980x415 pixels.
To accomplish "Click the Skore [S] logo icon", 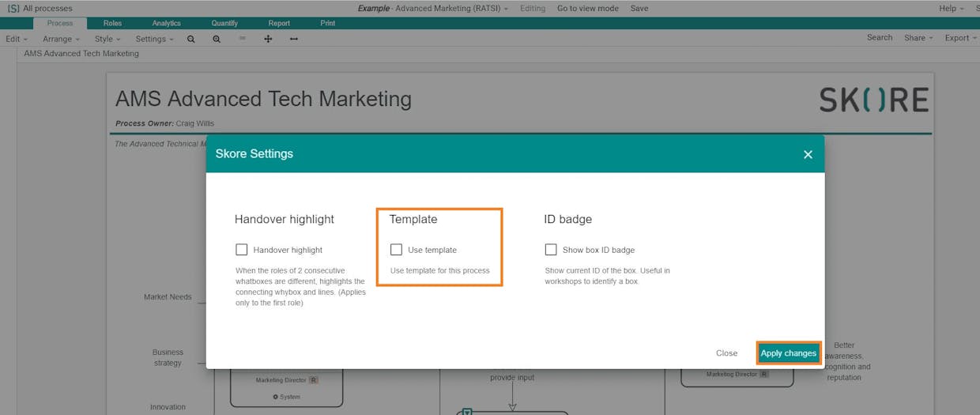I will [13, 9].
